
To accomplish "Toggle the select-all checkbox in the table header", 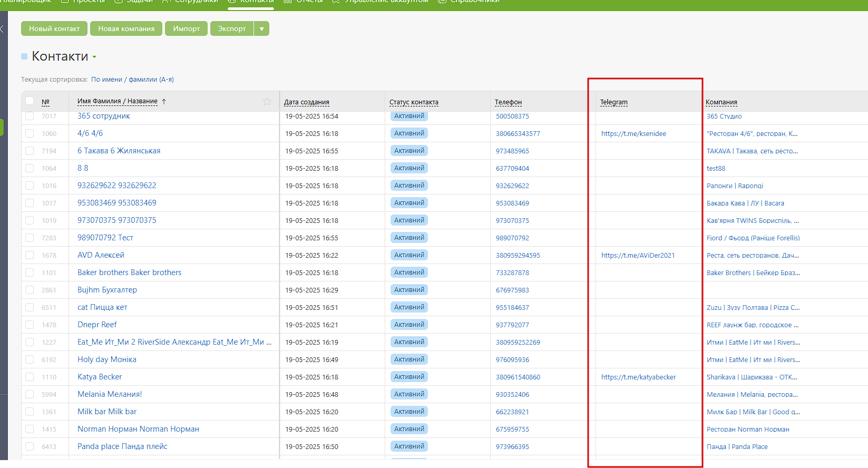I will (30, 101).
